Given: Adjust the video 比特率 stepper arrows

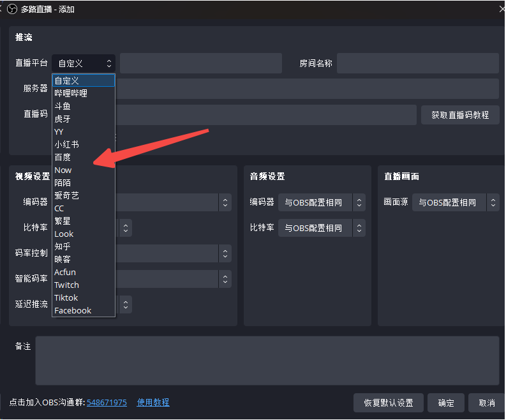Looking at the screenshot, I should coord(126,228).
